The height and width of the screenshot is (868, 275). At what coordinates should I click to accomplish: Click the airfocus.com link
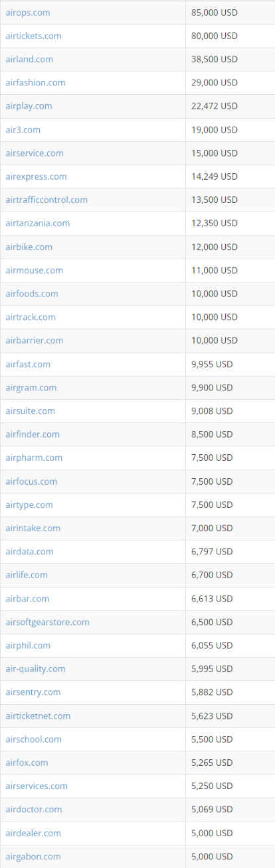click(x=31, y=481)
